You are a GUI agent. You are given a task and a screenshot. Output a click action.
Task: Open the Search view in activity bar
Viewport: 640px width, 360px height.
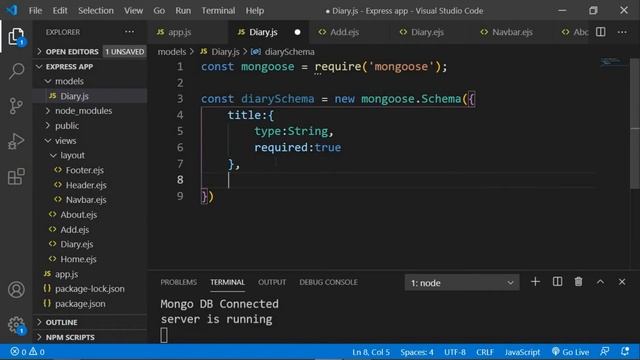click(16, 71)
